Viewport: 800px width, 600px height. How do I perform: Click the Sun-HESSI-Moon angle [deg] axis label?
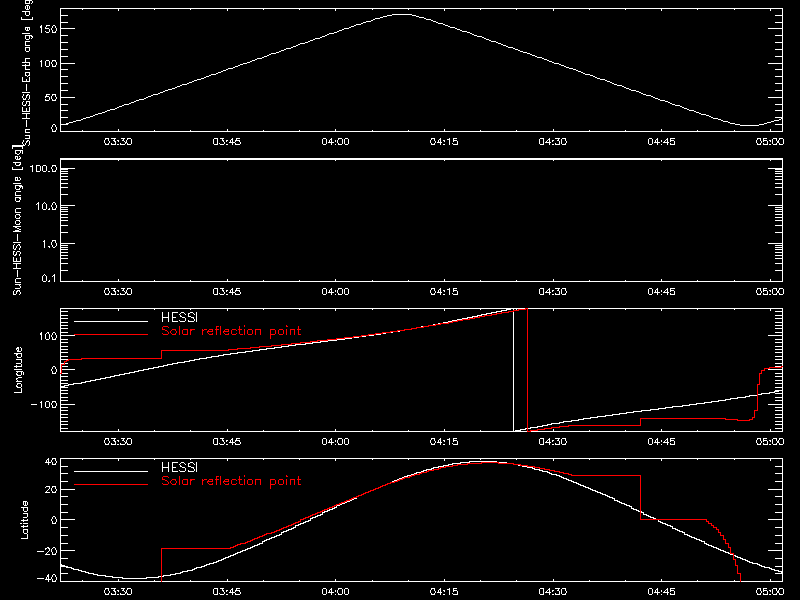tap(17, 220)
